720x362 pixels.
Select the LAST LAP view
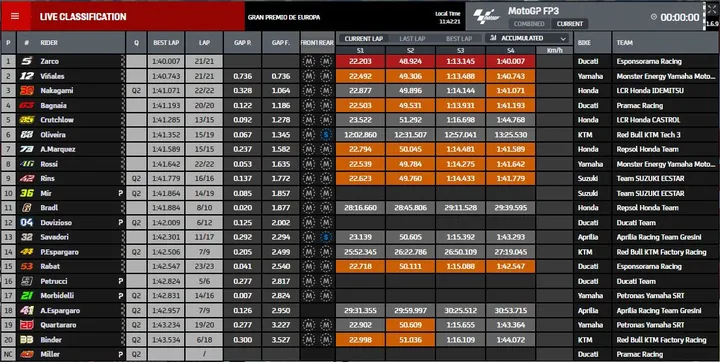(412, 39)
